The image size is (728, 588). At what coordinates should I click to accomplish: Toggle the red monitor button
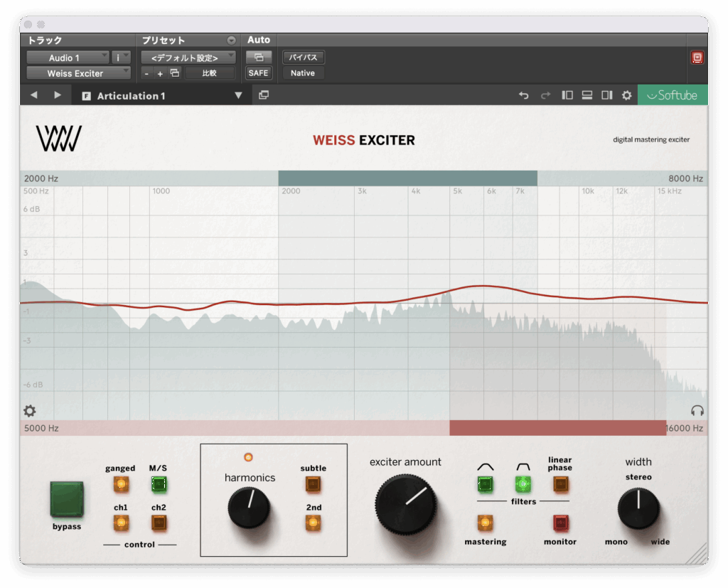(560, 523)
